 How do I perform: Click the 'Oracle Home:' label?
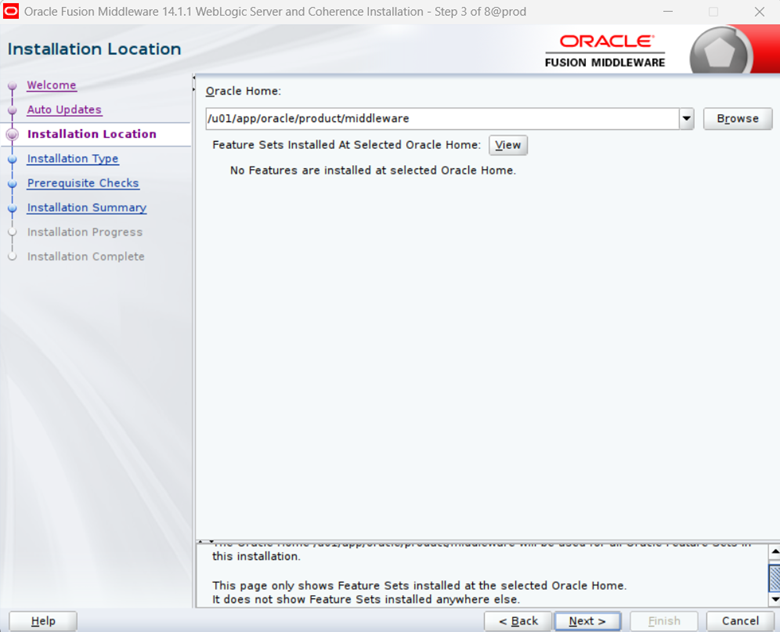243,91
